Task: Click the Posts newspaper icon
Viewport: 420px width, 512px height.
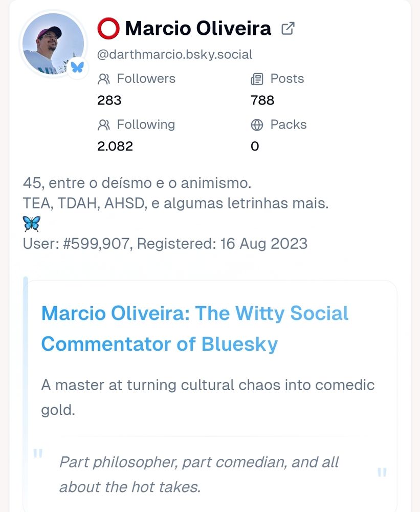Action: click(x=257, y=79)
